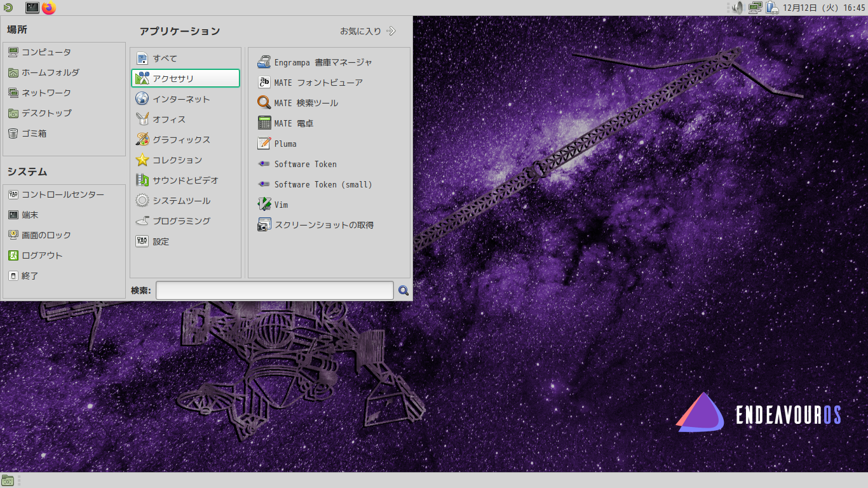
Task: Click the magnifier search button
Action: (403, 290)
